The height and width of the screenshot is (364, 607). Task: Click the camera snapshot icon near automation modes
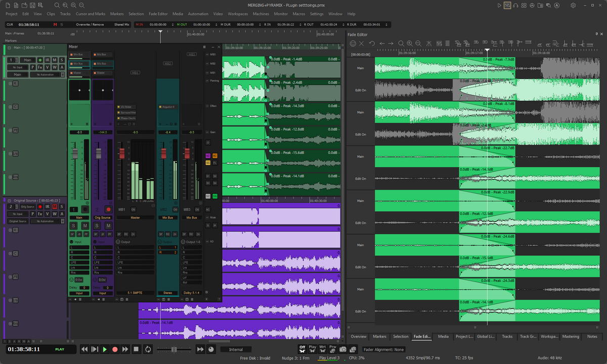click(343, 349)
